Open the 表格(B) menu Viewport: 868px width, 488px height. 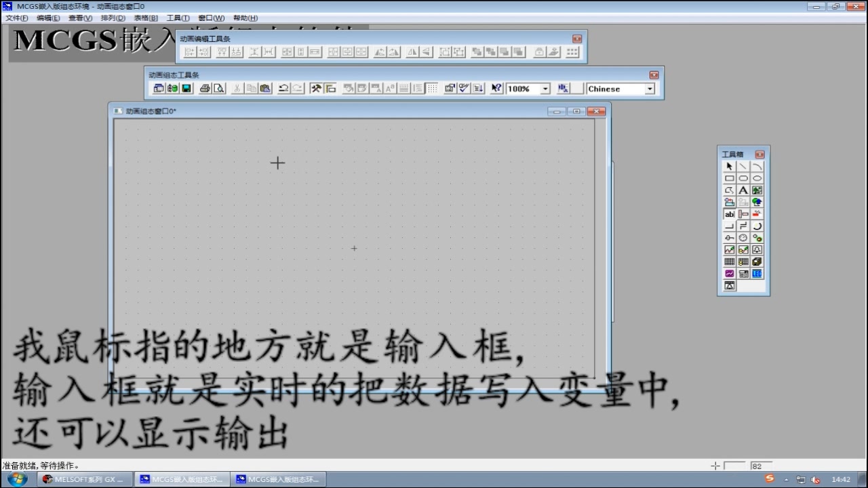tap(145, 18)
